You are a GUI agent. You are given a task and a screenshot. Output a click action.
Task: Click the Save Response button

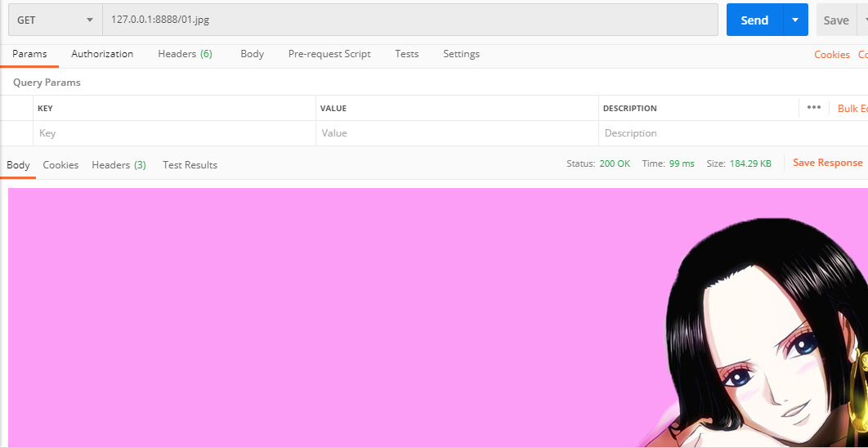coord(828,163)
